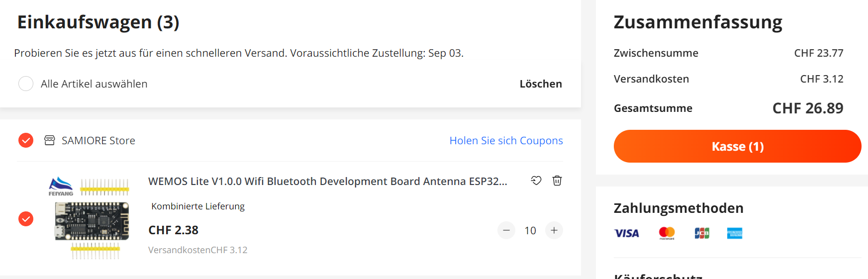The width and height of the screenshot is (868, 279).
Task: Click the VISA payment logo
Action: [x=627, y=233]
